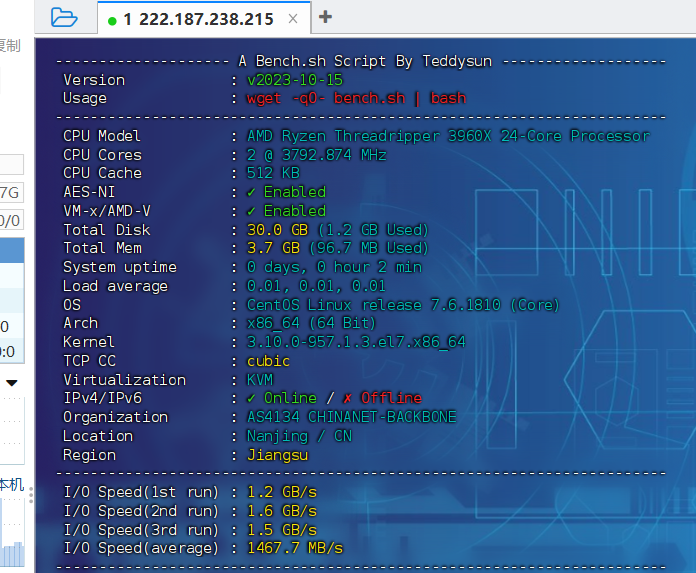Click the 1st run I/O speed 1.2 GB/s

(x=282, y=492)
